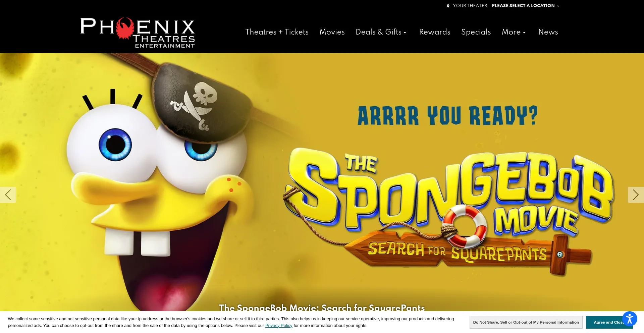Expand the Please Select a Location dropdown

point(525,6)
